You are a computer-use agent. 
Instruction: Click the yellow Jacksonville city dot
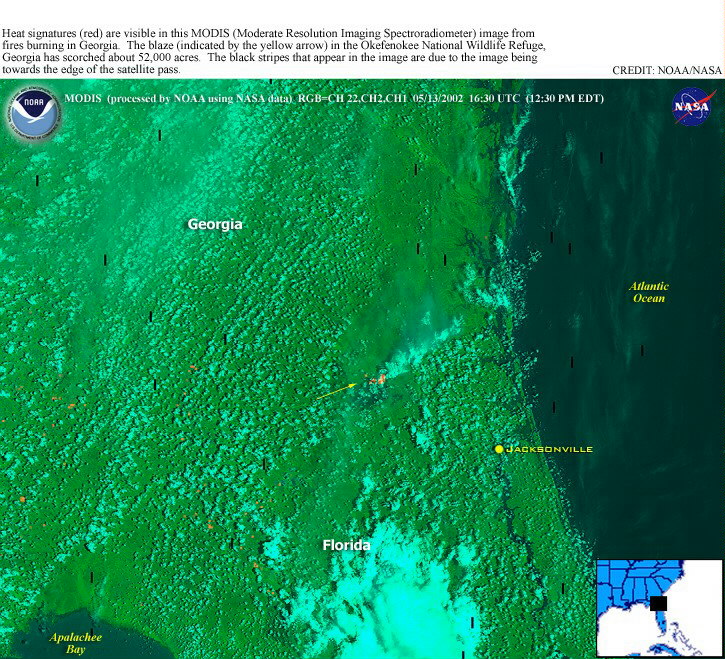(499, 449)
